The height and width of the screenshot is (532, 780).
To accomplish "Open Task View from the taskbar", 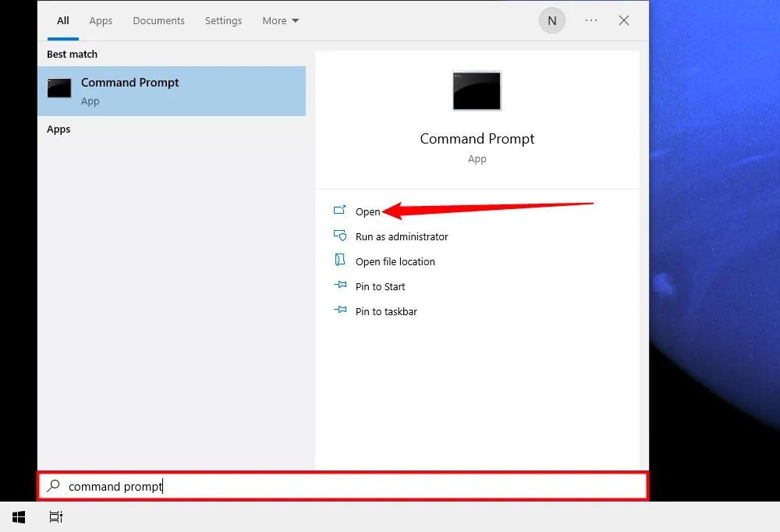I will (x=55, y=516).
